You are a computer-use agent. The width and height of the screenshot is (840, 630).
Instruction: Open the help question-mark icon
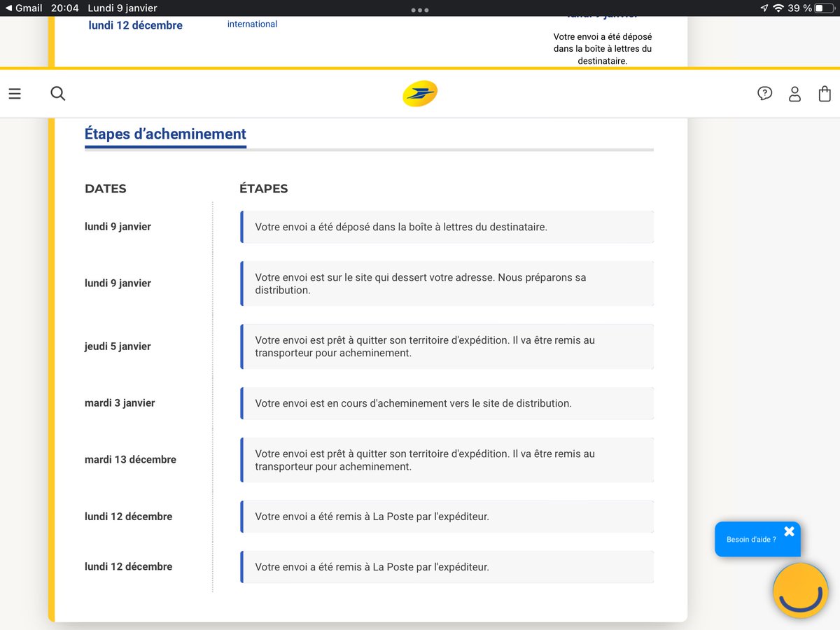[764, 93]
